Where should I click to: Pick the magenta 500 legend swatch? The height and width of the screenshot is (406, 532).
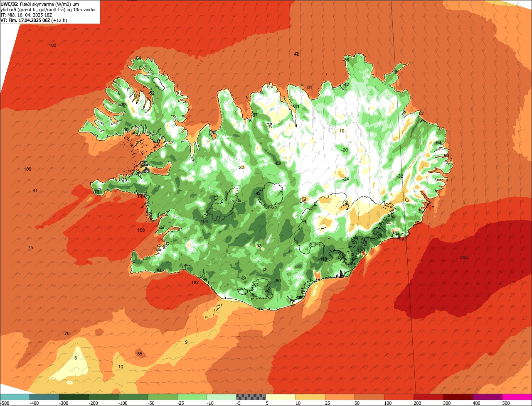pyautogui.click(x=517, y=397)
